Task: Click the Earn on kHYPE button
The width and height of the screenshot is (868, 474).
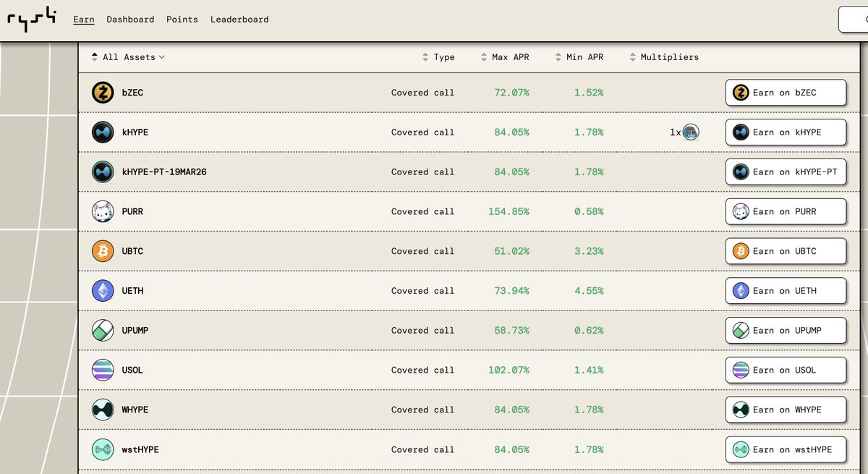Action: pos(786,132)
